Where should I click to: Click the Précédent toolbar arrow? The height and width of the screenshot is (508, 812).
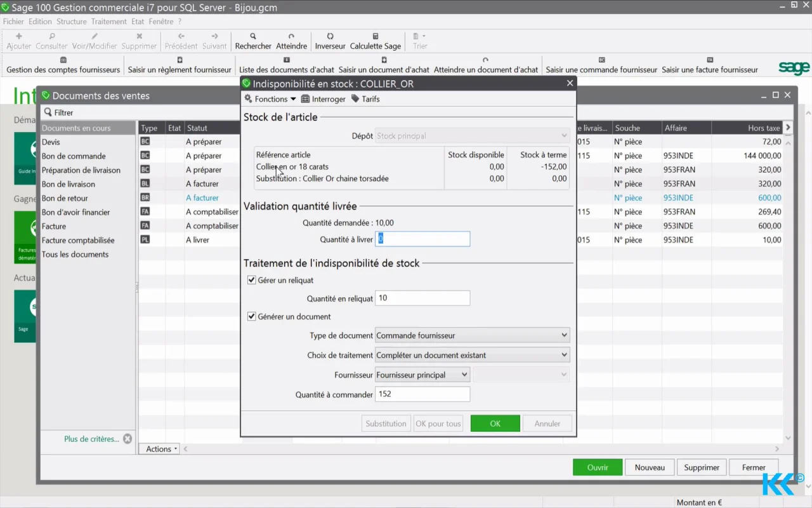click(x=181, y=36)
